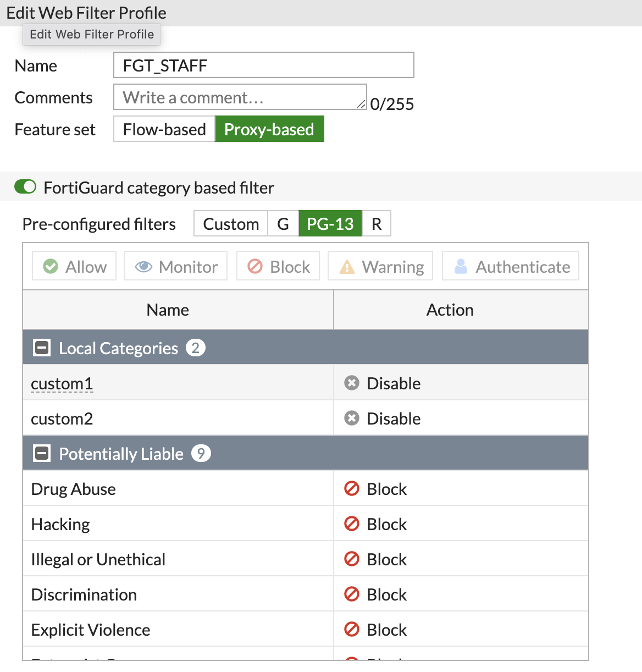This screenshot has width=642, height=672.
Task: Keep Proxy-based feature set selected
Action: pyautogui.click(x=269, y=129)
